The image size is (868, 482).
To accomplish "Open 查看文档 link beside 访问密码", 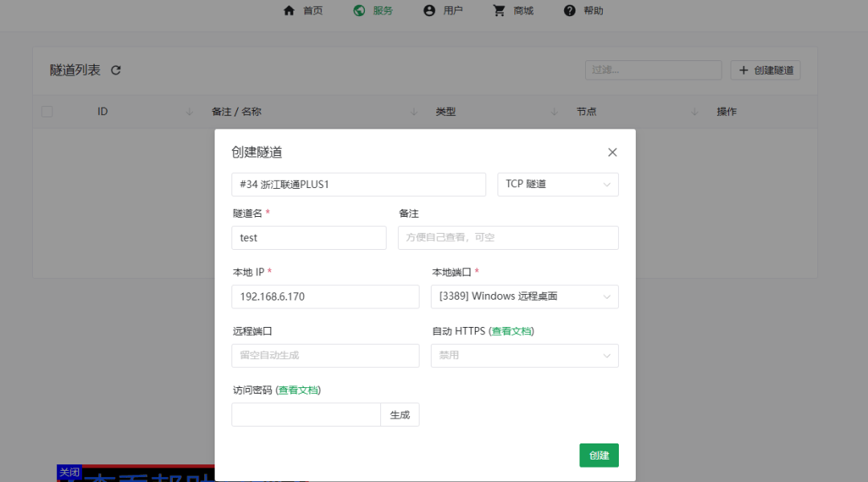I will coord(298,390).
